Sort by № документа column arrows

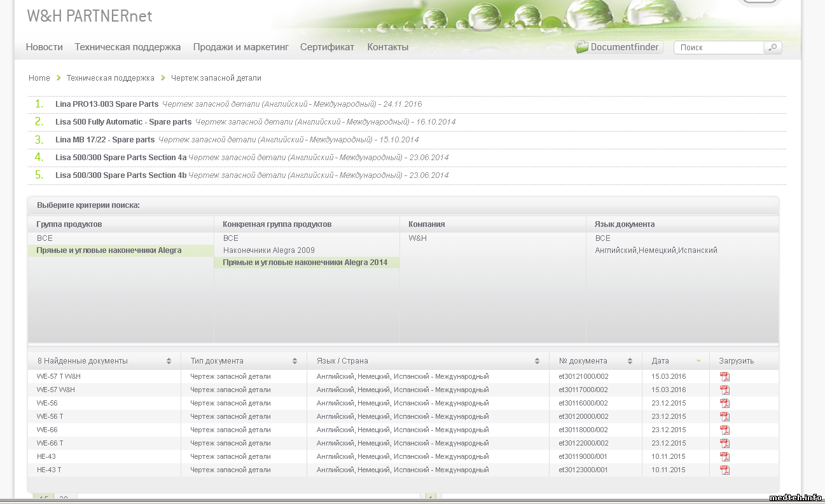[630, 361]
